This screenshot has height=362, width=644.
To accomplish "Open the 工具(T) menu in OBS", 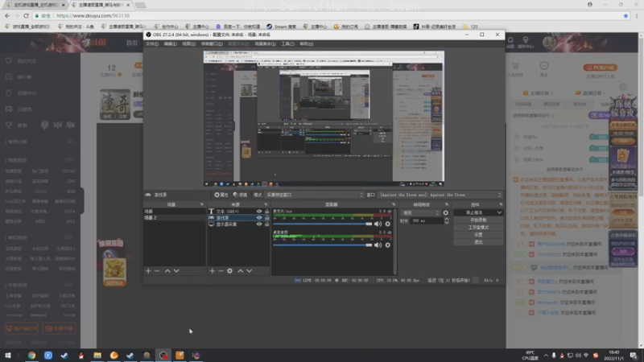I will tap(287, 44).
